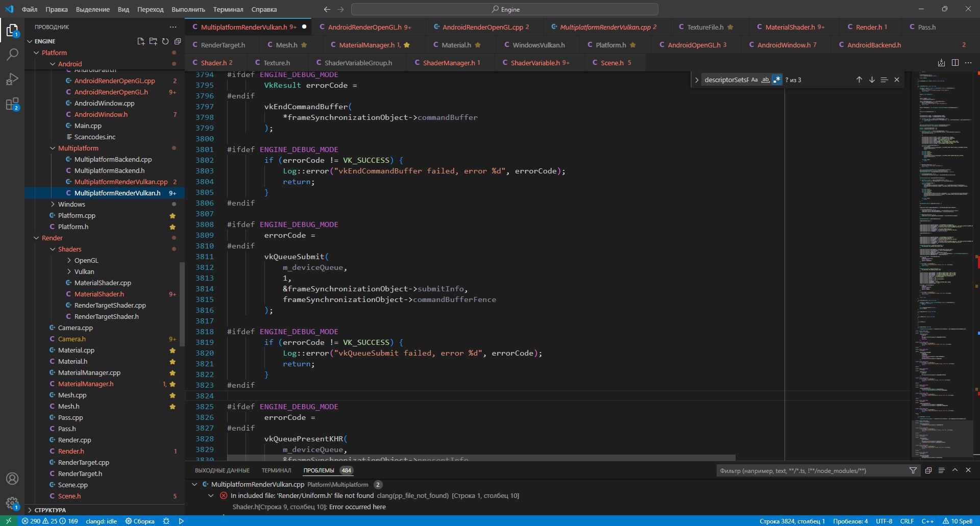
Task: Click the Сборка button in status bar
Action: coord(140,521)
